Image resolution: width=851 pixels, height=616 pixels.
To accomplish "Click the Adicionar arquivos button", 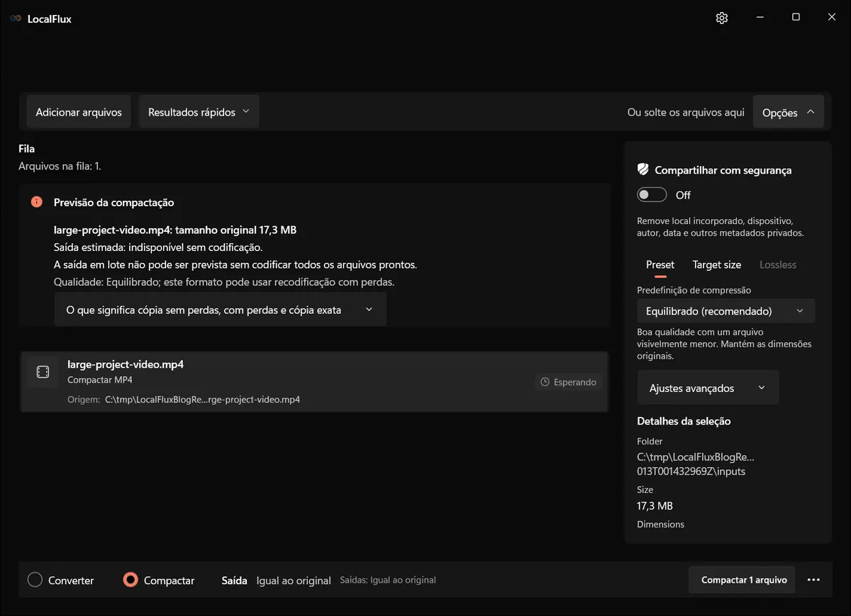I will point(79,112).
